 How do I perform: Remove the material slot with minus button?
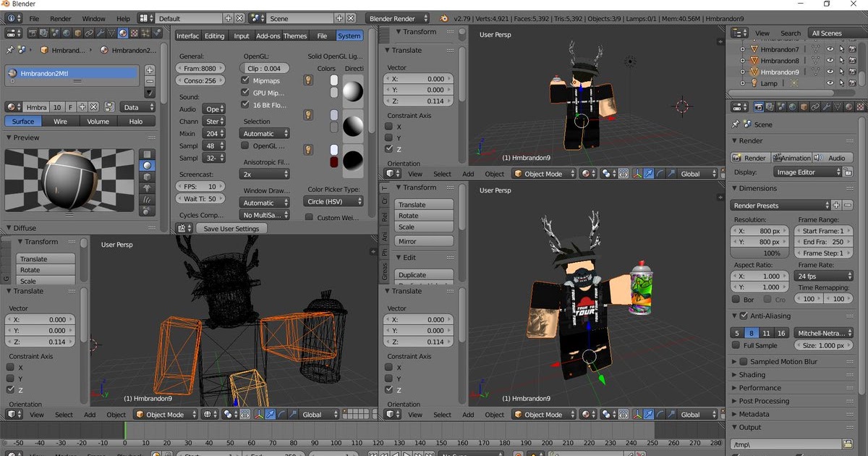click(x=150, y=81)
